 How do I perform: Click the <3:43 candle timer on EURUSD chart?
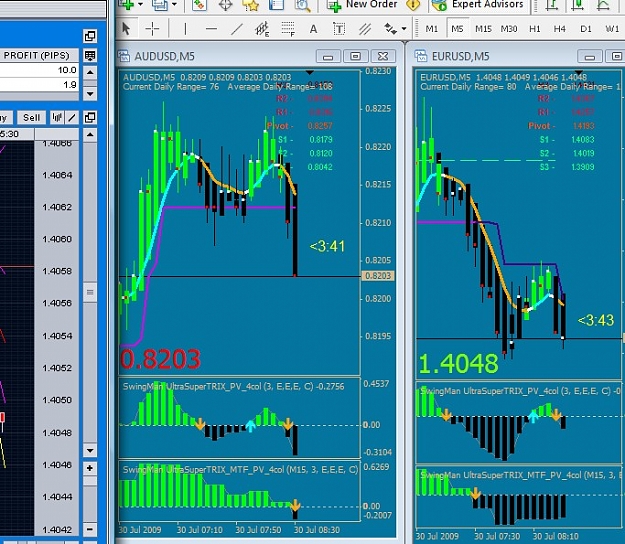click(596, 320)
